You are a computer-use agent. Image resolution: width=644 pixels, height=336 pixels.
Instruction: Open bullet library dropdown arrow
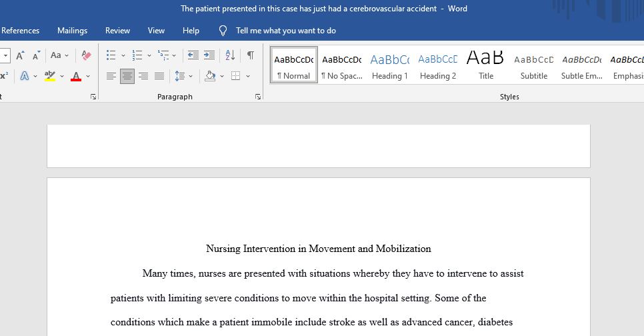[123, 55]
